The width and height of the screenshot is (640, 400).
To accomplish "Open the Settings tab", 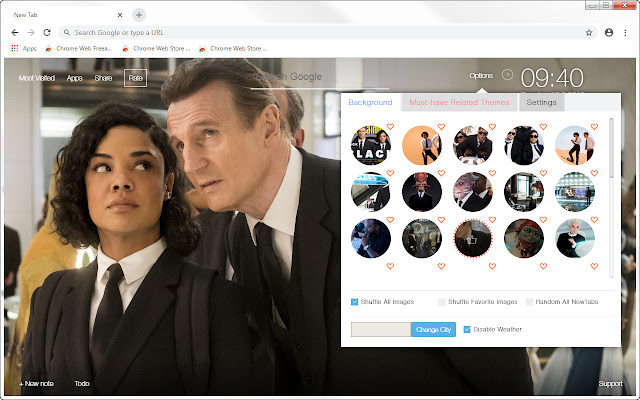I will 541,102.
